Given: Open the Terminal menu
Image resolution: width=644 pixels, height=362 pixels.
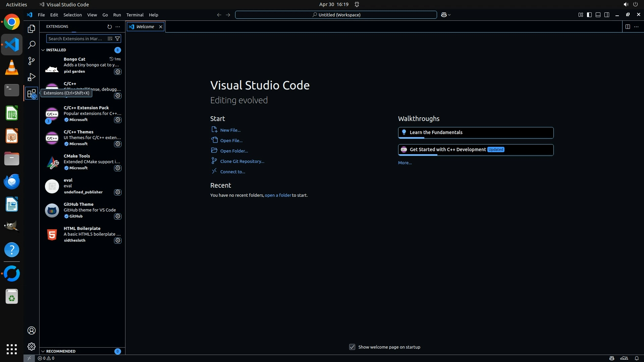Looking at the screenshot, I should pos(135,15).
